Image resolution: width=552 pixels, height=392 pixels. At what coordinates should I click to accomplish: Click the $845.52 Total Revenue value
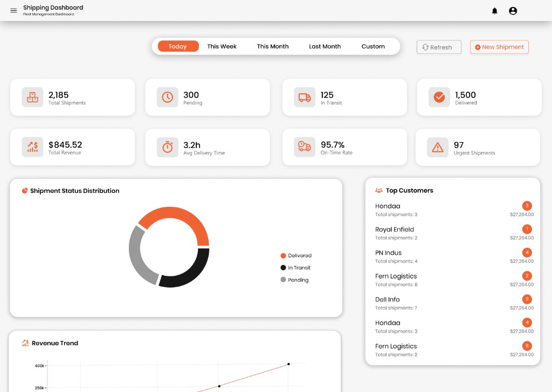coord(65,145)
